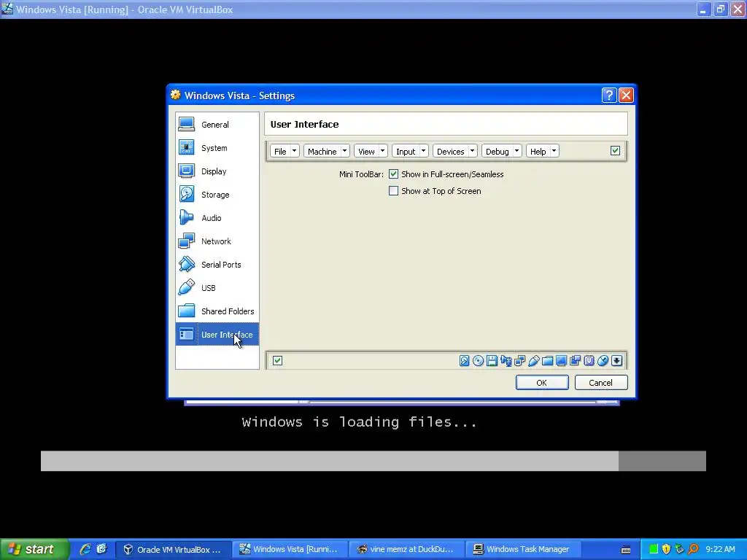Switch to Windows Vista [Running] taskbar button

(290, 549)
